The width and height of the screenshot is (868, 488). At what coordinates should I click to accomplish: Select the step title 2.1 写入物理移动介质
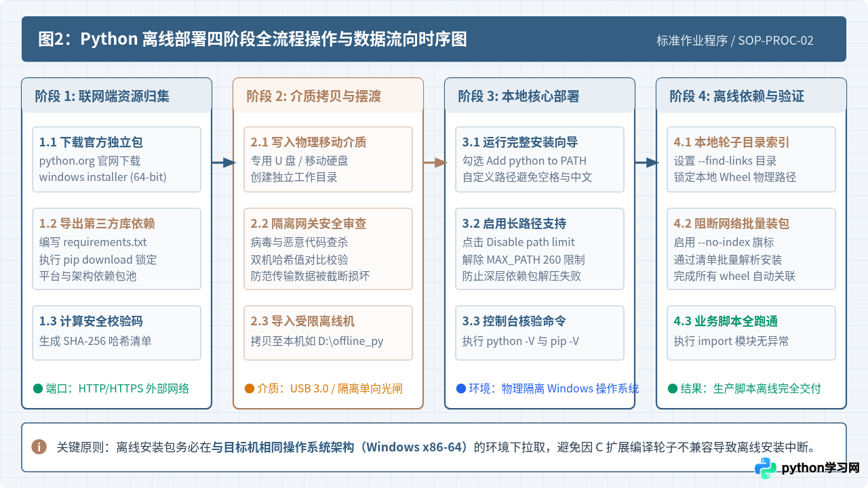pos(309,142)
